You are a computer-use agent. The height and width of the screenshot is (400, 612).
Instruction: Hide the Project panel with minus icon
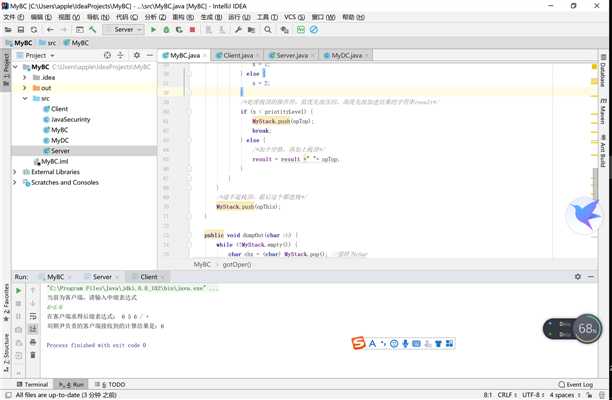click(x=149, y=55)
